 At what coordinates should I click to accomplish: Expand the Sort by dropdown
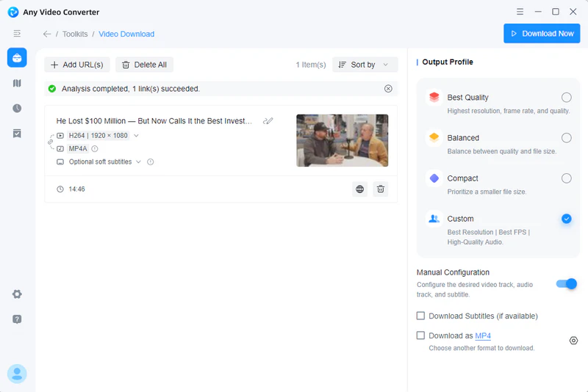(365, 65)
